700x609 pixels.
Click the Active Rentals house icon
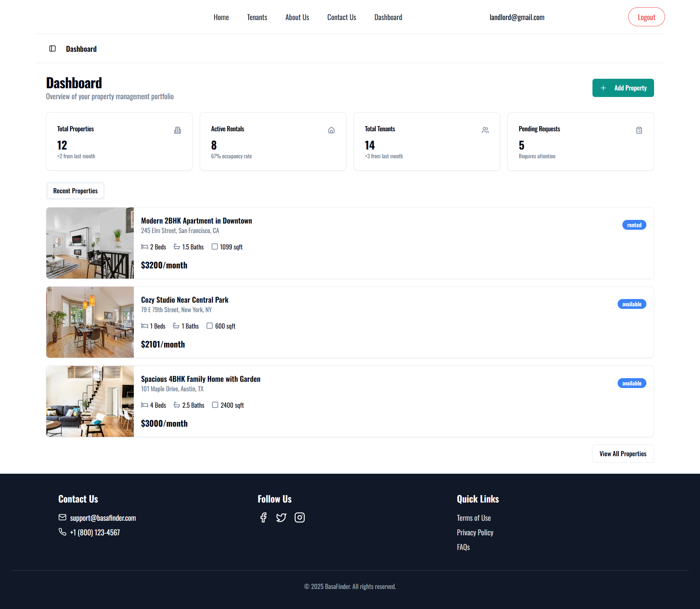(331, 130)
